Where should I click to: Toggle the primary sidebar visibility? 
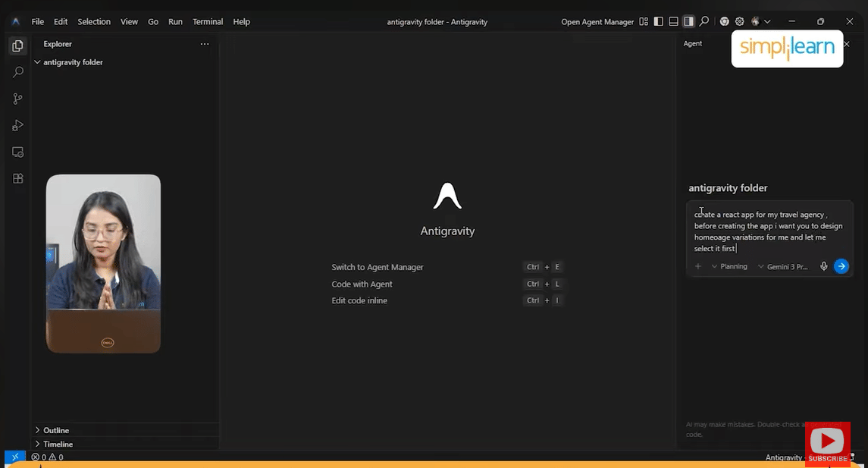[x=657, y=21]
